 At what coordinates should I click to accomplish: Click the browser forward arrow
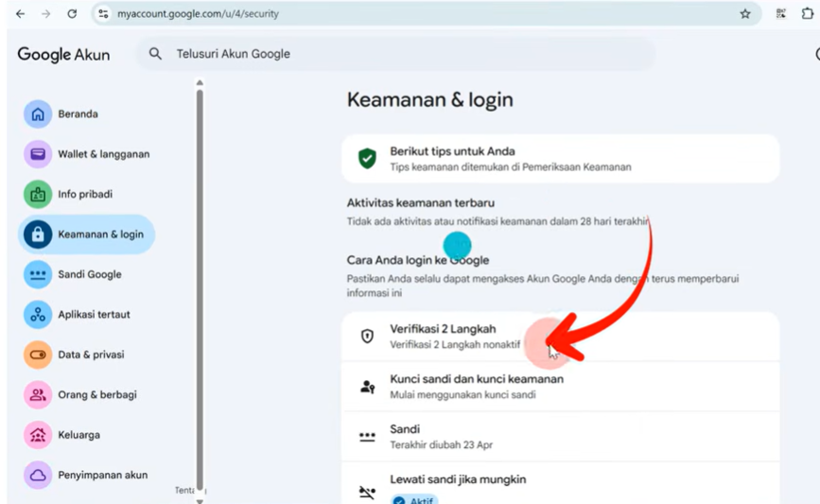point(46,14)
